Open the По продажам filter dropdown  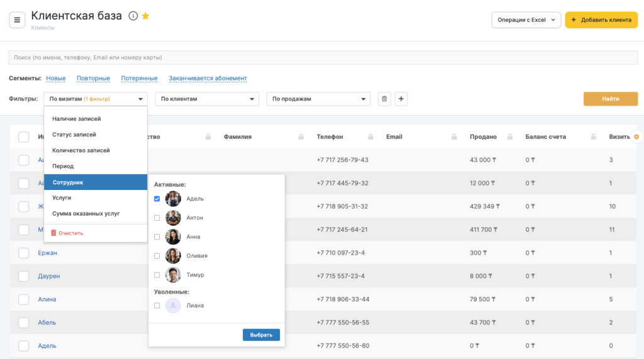click(318, 99)
